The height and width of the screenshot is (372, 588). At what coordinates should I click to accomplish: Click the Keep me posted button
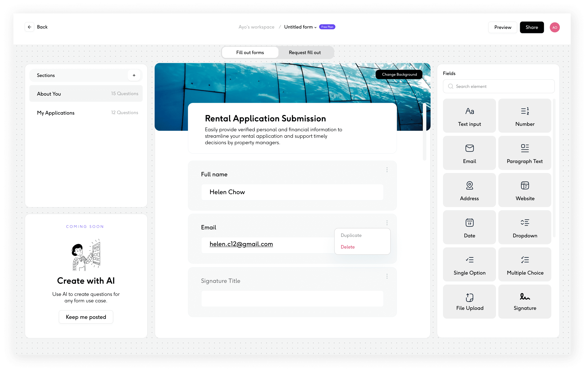[86, 317]
